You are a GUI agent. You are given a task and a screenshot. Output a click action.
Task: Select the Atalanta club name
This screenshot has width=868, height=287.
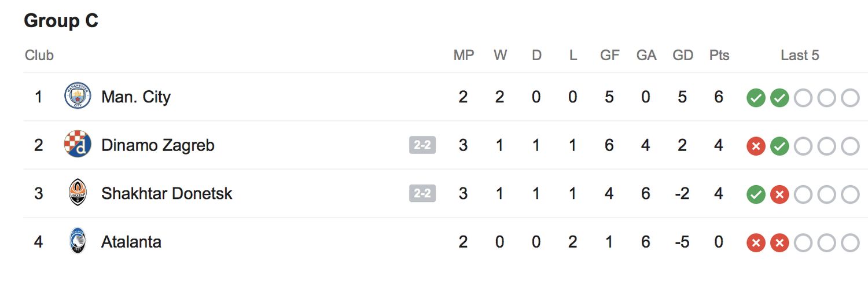(131, 242)
